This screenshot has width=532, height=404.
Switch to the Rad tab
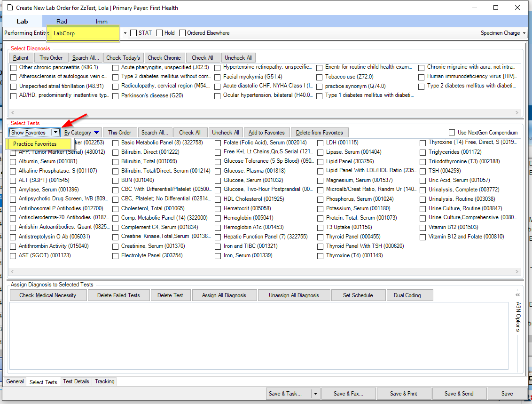62,21
